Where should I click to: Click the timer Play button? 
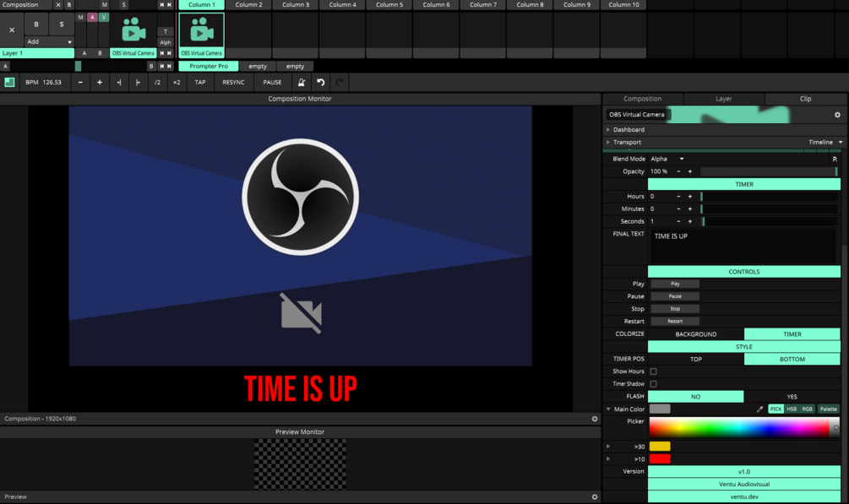(x=675, y=284)
